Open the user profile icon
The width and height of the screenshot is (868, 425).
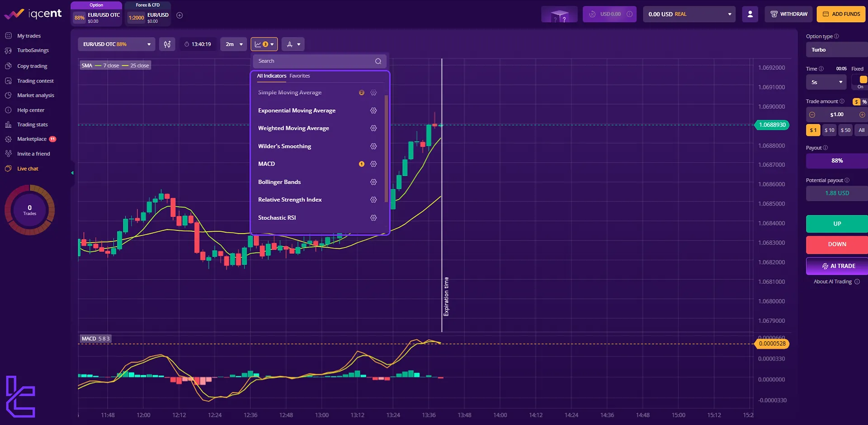tap(750, 14)
